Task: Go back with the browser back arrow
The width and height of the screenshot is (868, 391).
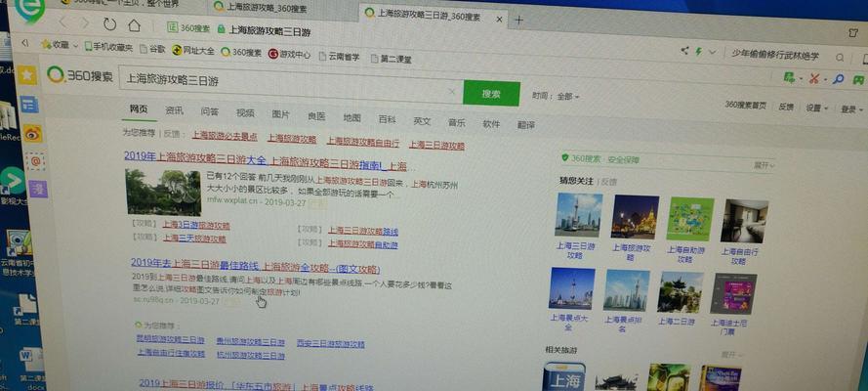Action: [63, 22]
